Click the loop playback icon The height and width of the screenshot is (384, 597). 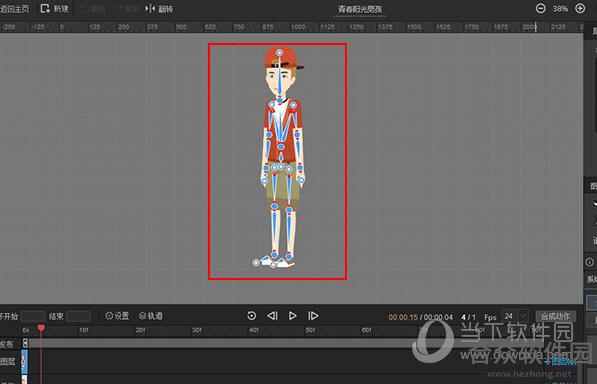tap(251, 315)
